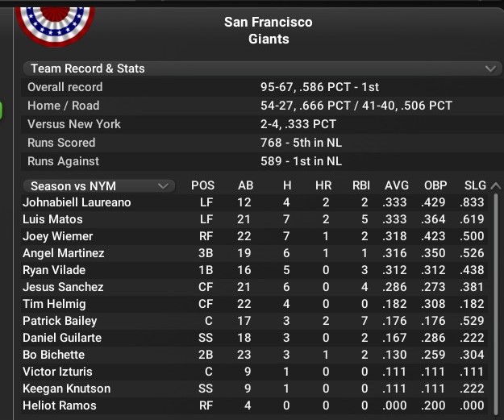Expand the Team Record & Stats chevron

pos(490,69)
